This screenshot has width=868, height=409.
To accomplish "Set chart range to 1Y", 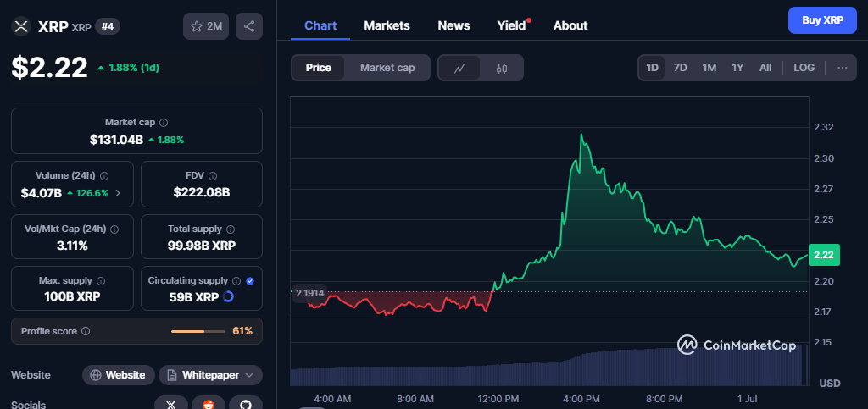I will click(737, 68).
